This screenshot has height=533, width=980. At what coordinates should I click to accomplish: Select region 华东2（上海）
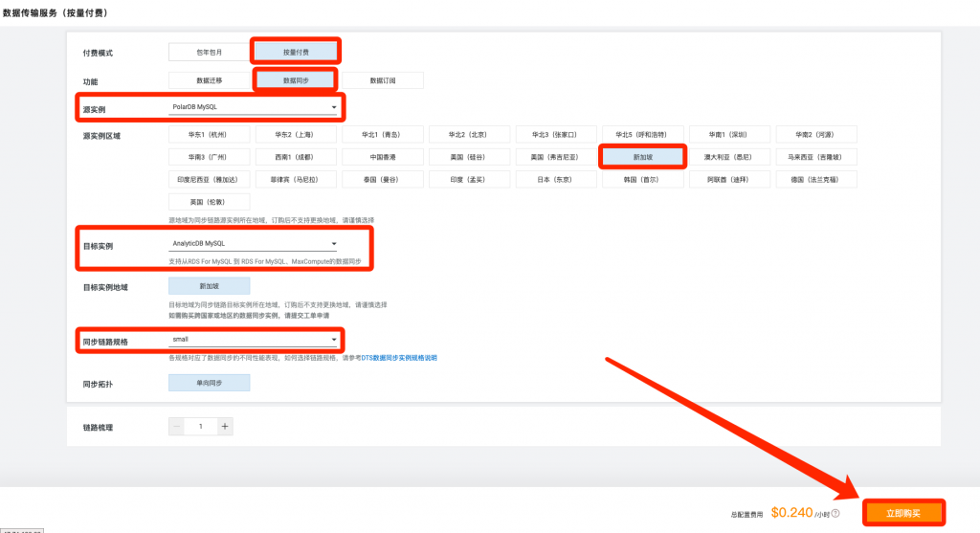point(296,134)
